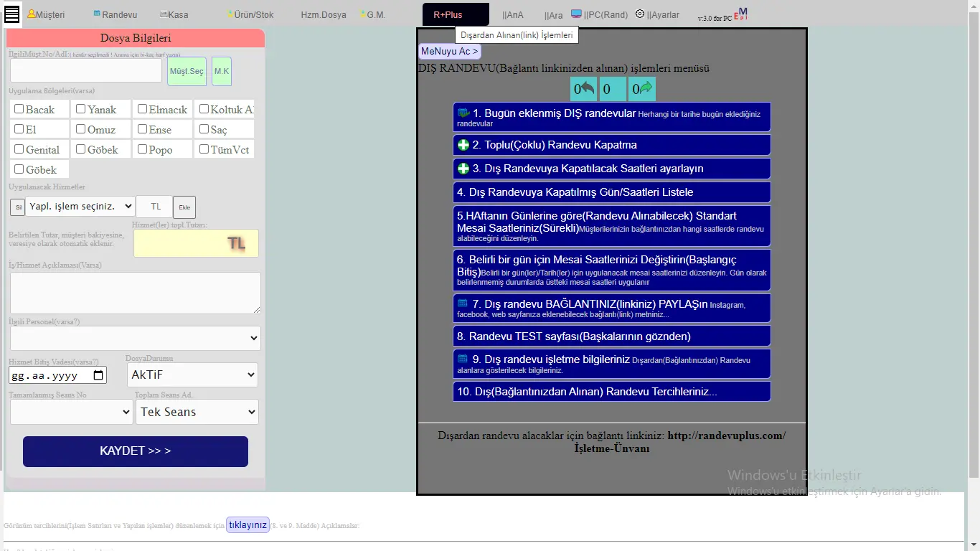Click the monitor icon for PC(Rand)
The width and height of the screenshot is (980, 551).
coord(577,14)
